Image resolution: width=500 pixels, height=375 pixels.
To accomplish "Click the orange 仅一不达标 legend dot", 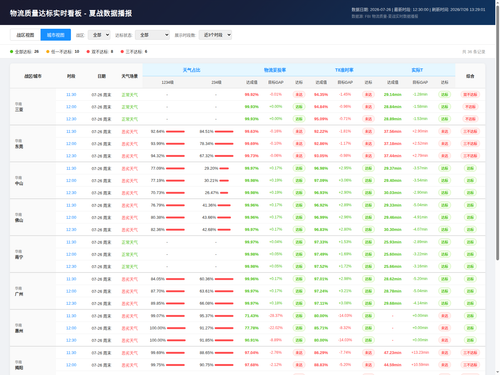I will coord(48,52).
